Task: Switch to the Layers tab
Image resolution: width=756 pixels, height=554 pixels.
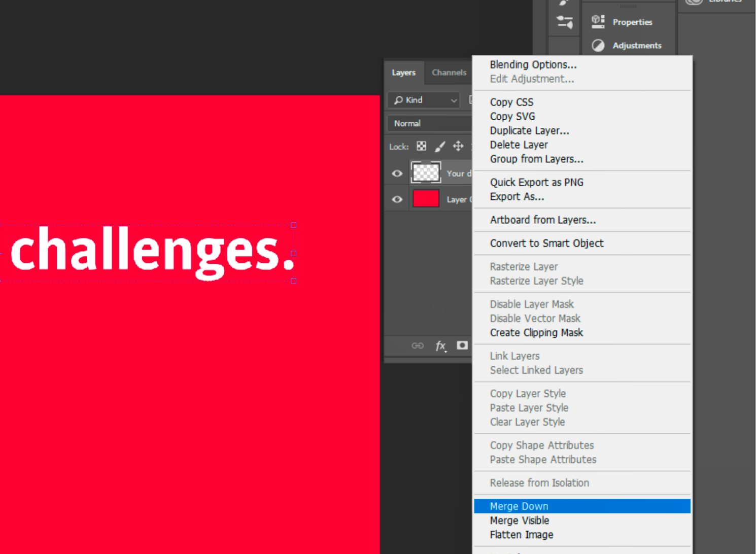Action: pyautogui.click(x=403, y=73)
